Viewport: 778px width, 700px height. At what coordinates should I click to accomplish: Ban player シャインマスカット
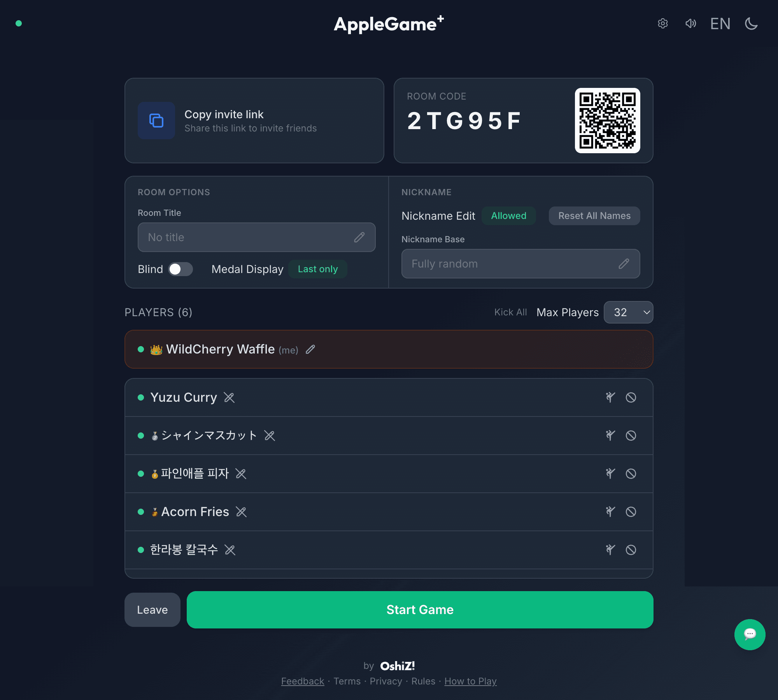(631, 436)
